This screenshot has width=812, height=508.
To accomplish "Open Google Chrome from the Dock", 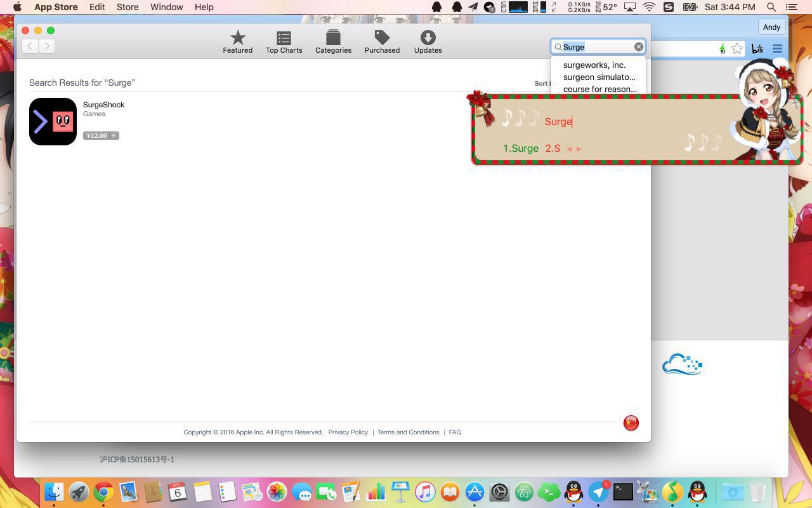I will [103, 492].
